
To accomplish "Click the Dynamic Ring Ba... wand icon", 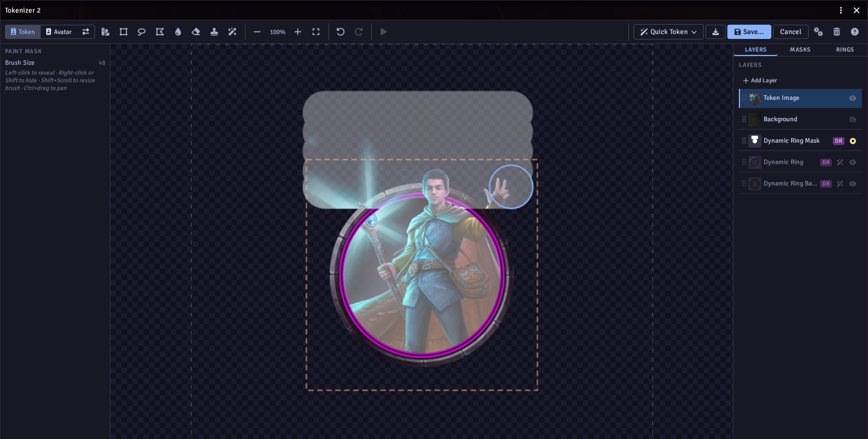I will pos(840,184).
